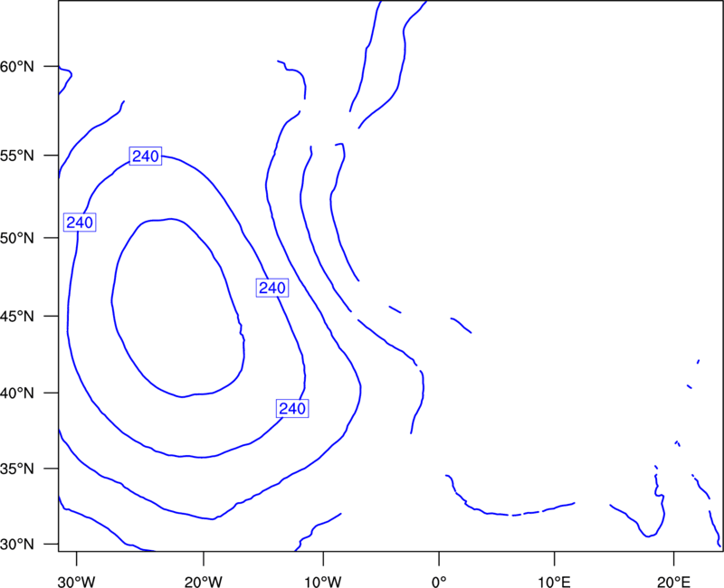Select the 240 contour label just below 40°N
Viewport: 724px width, 588px height.
pos(292,409)
